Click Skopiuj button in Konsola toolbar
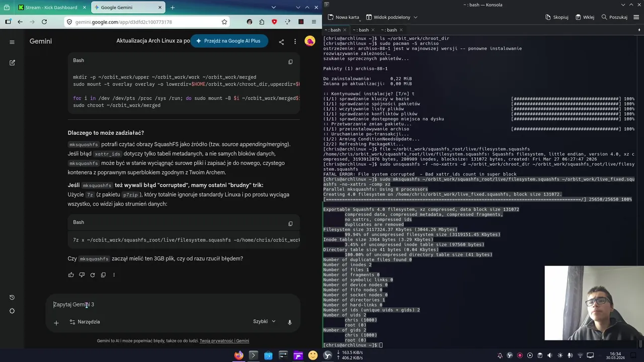Screen dimensions: 644x362 click(x=556, y=17)
